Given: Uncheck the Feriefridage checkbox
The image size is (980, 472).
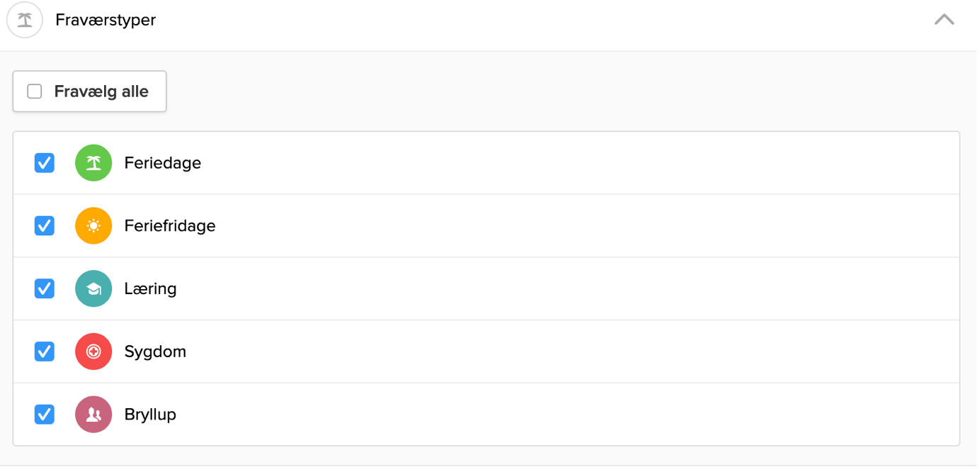Looking at the screenshot, I should click(45, 226).
